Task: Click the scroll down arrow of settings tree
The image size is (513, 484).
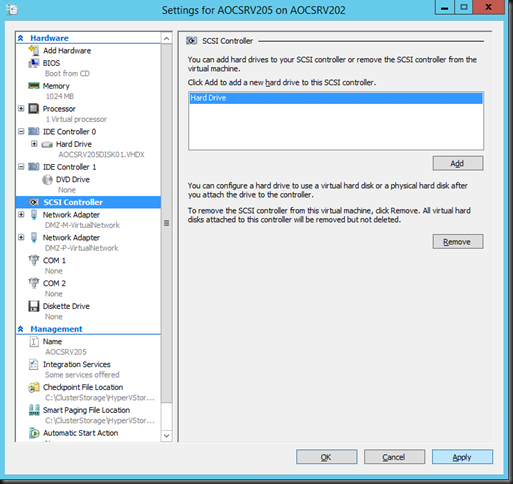Action: pyautogui.click(x=166, y=436)
